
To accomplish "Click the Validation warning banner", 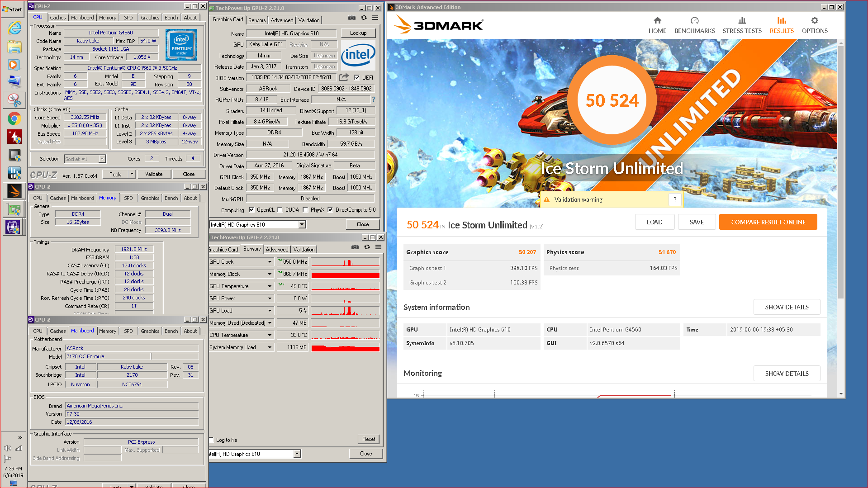I will click(x=611, y=199).
